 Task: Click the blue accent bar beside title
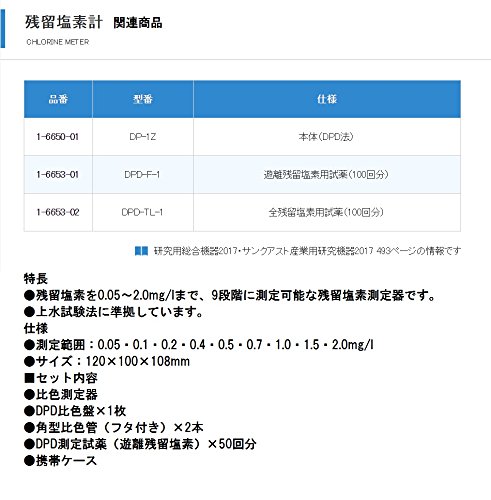click(x=3, y=29)
